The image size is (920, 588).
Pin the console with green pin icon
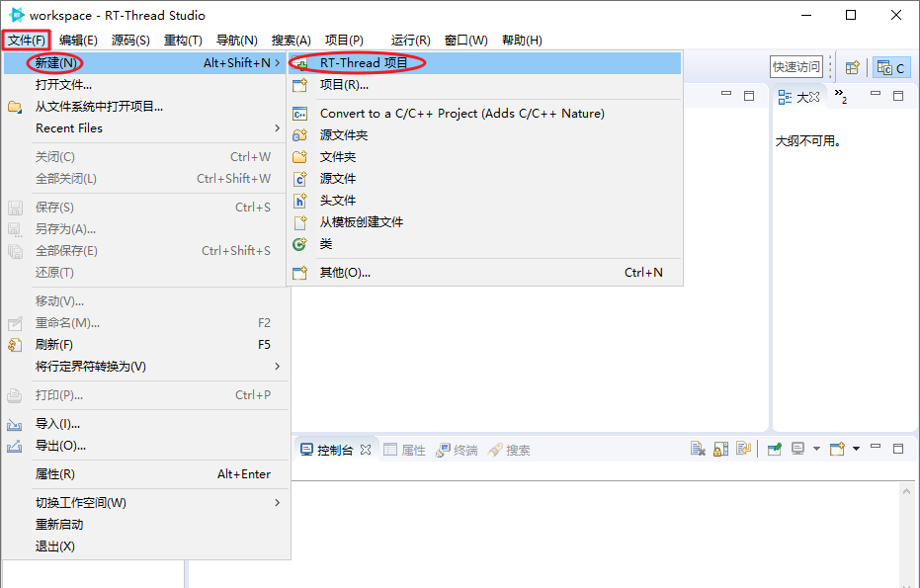pos(775,449)
